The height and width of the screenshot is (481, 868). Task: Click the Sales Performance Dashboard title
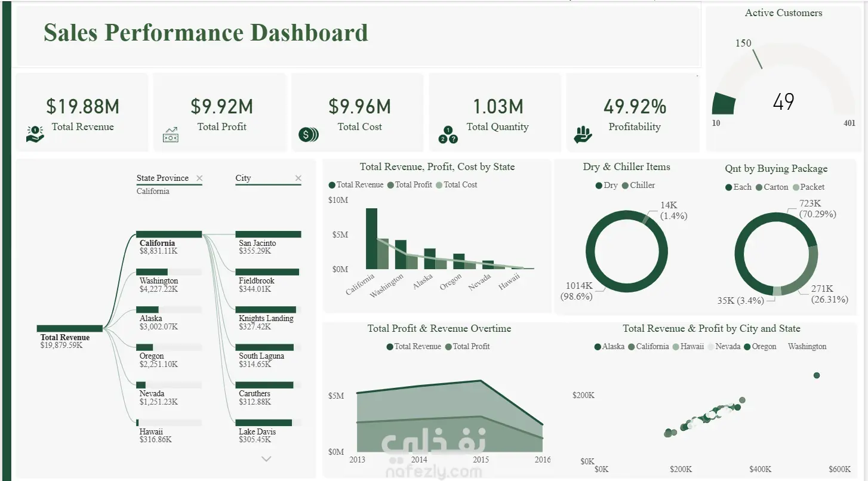[206, 33]
